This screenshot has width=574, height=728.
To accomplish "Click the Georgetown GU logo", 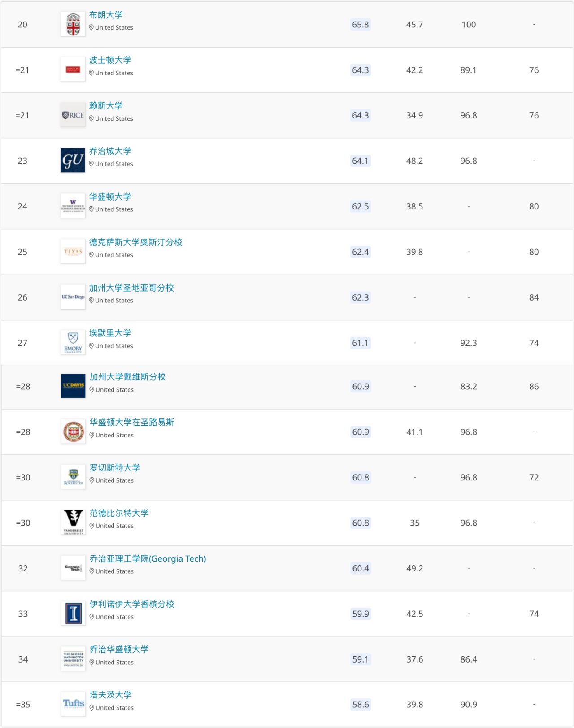I will click(73, 161).
